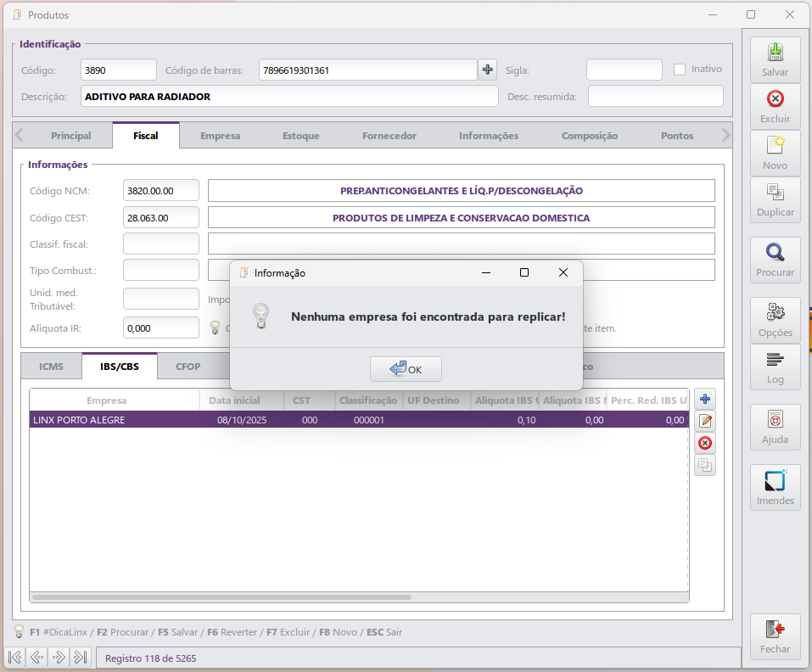Click the UF Destino column header
The image size is (812, 672).
pos(433,400)
